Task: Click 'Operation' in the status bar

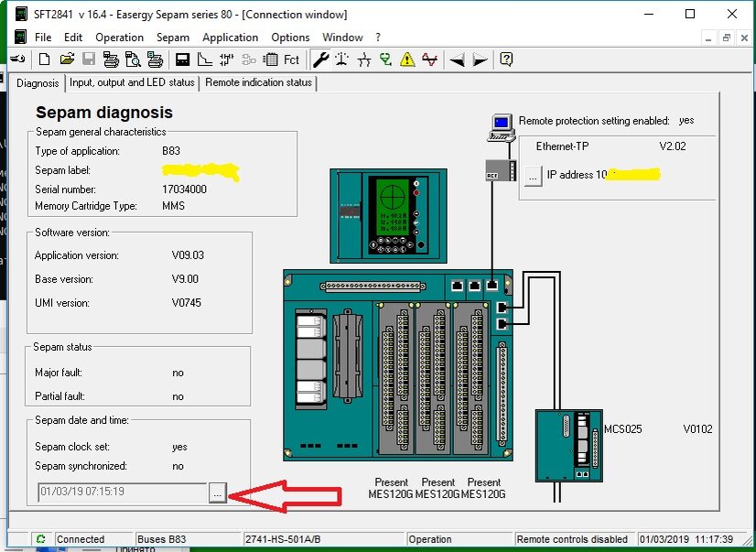Action: [x=430, y=539]
